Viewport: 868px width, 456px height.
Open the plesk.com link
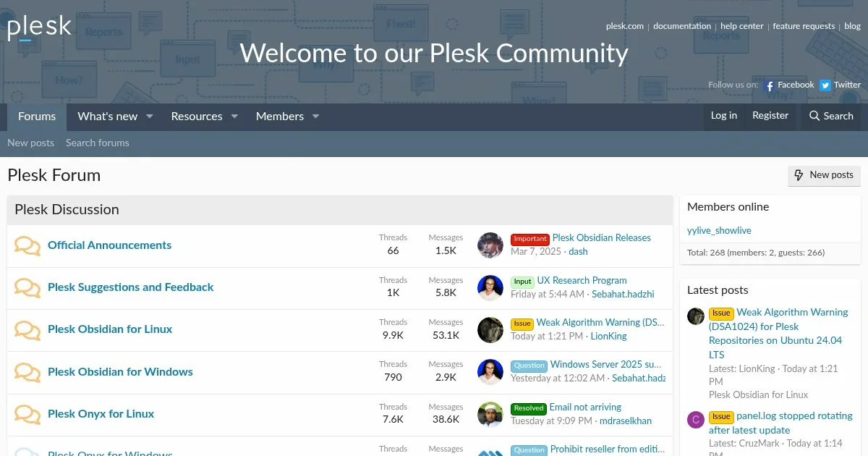(625, 26)
